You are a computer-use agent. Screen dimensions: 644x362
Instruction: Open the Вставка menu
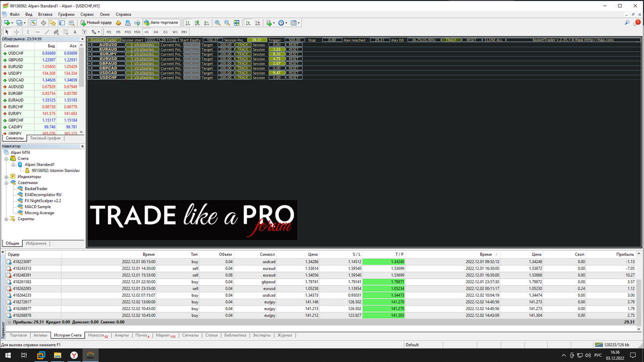[45, 14]
